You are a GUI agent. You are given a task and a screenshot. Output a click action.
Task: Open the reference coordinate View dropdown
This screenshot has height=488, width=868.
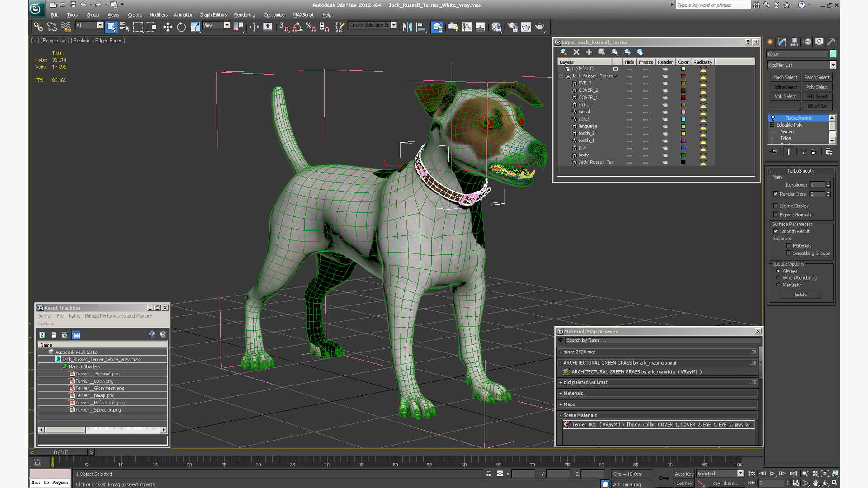(227, 25)
